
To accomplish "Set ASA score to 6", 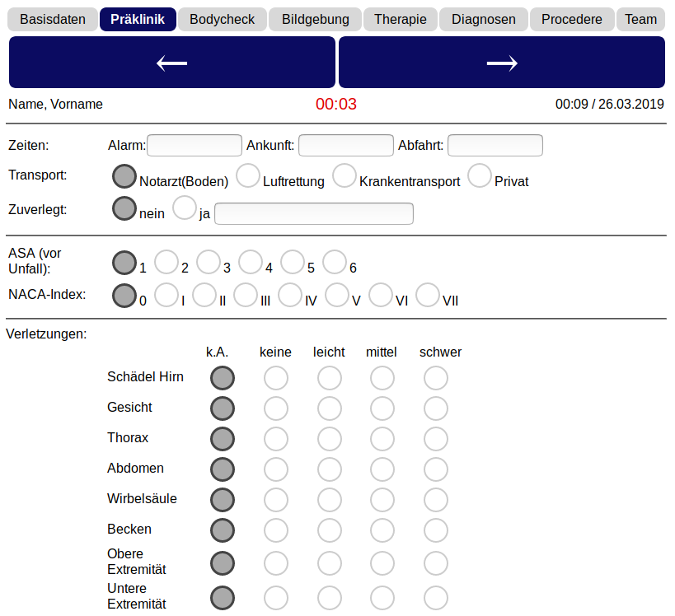I will point(335,262).
